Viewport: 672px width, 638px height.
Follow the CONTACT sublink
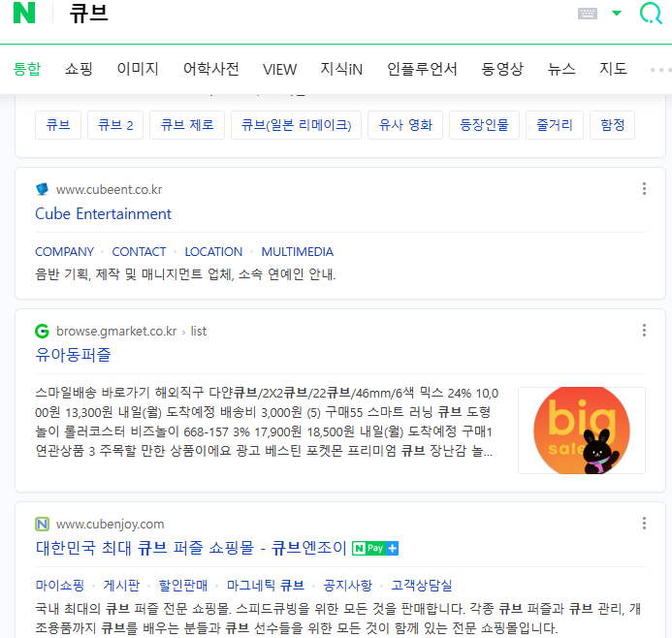pos(139,251)
